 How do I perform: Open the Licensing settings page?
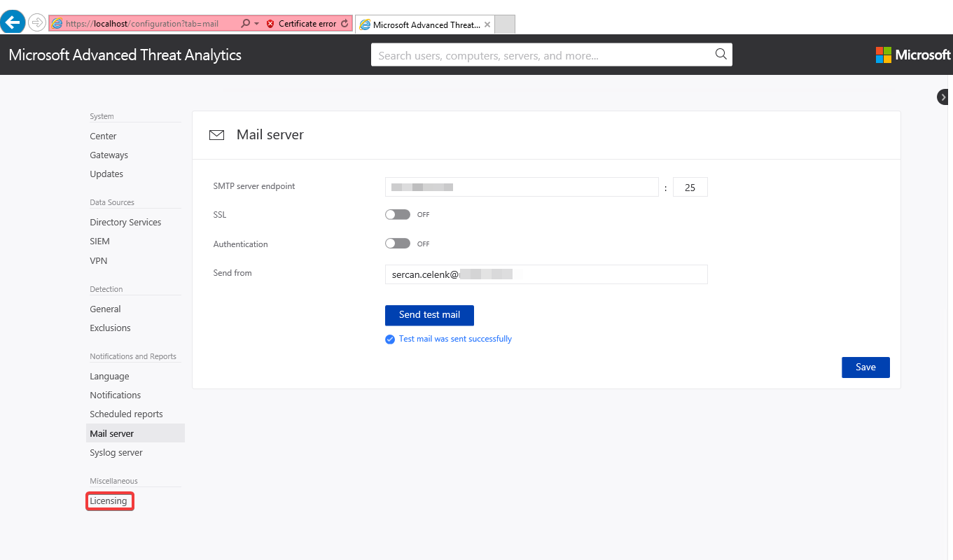pos(109,501)
